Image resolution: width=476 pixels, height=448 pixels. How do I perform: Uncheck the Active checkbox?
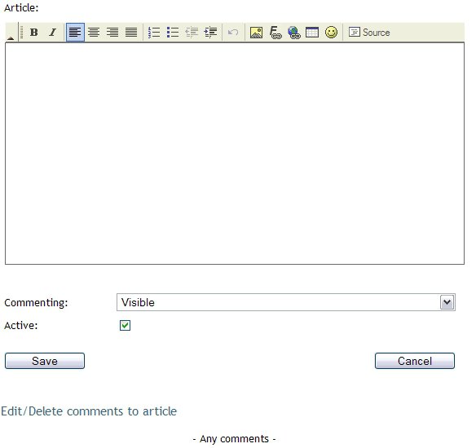(x=125, y=326)
